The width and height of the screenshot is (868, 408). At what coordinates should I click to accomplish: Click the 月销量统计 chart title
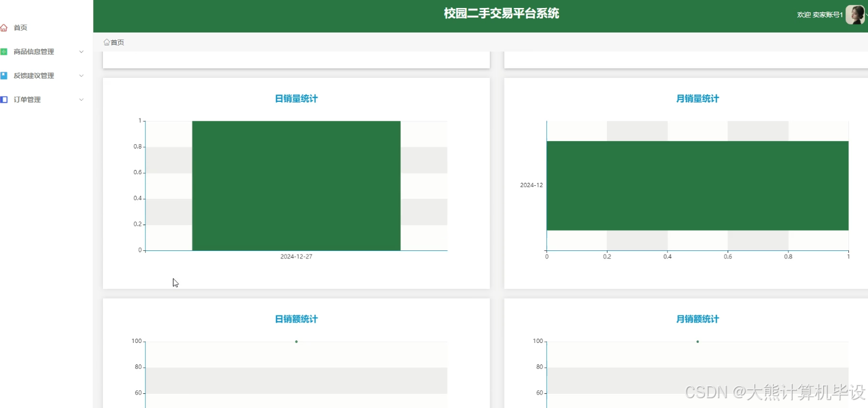coord(698,98)
